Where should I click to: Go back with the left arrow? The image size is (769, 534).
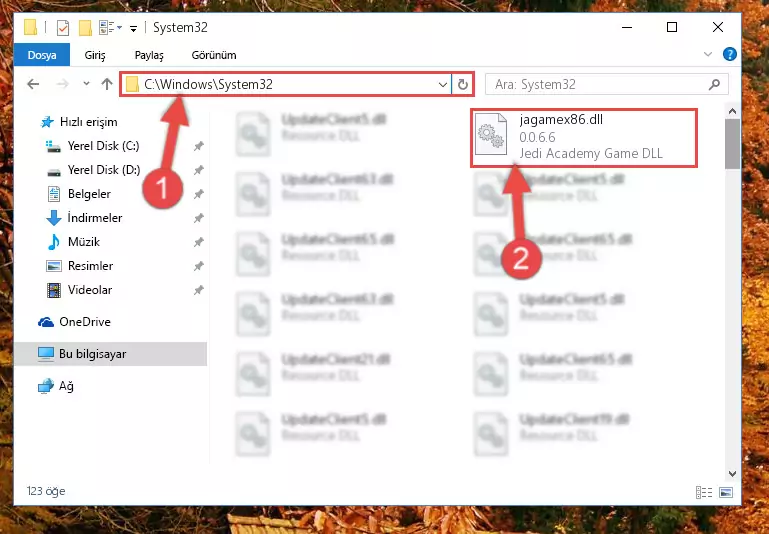[x=33, y=84]
